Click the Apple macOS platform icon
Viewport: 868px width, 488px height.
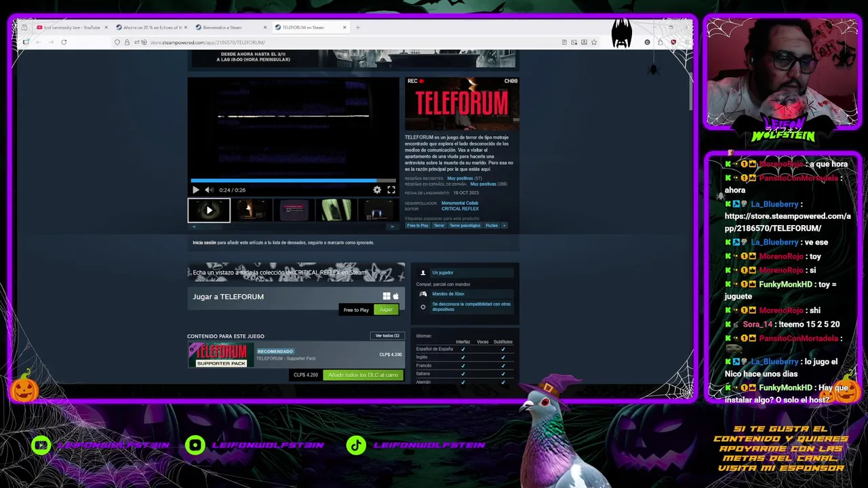(x=396, y=296)
